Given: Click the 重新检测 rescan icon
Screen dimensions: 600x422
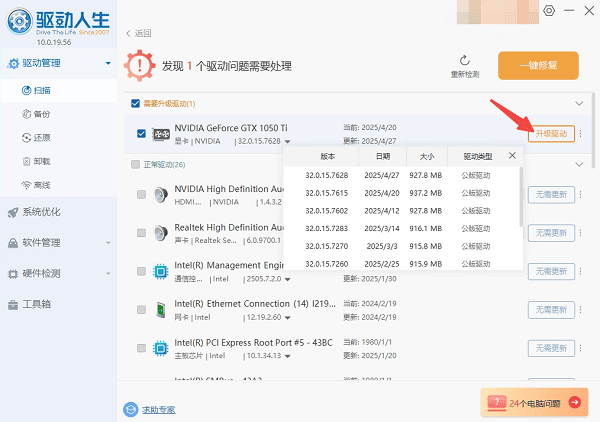Looking at the screenshot, I should point(464,61).
